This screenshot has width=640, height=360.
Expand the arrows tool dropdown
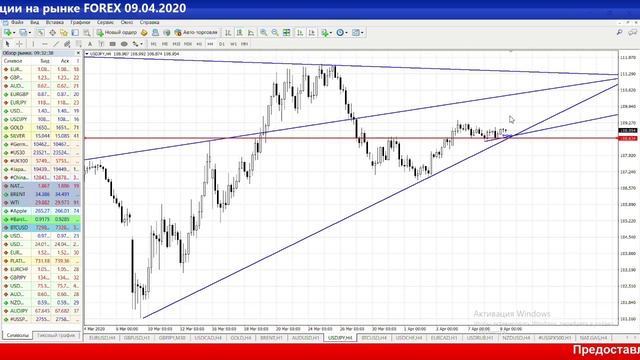pyautogui.click(x=142, y=44)
